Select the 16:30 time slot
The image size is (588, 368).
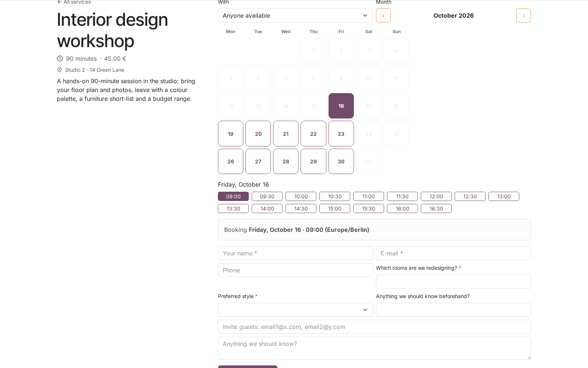(436, 209)
